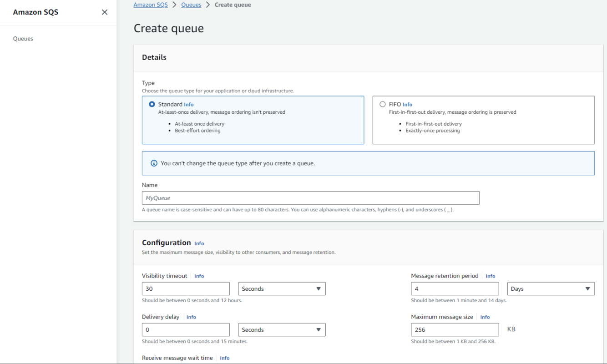Click the info circle icon in the alert

click(154, 163)
